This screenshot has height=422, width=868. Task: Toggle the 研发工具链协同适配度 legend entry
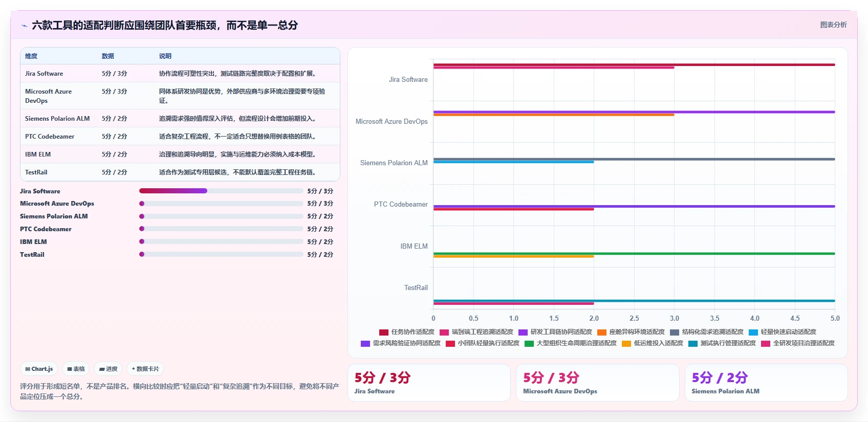555,332
